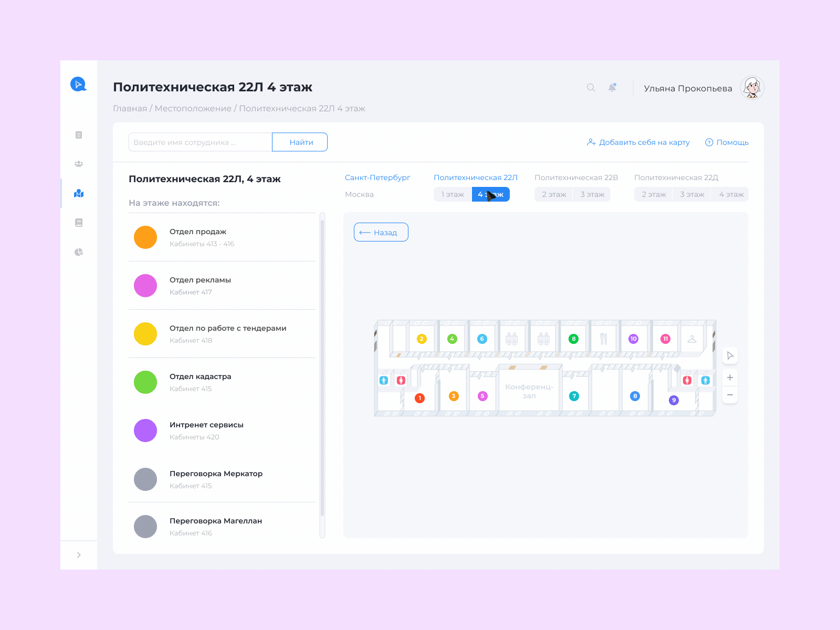
Task: Select Отдел кадастра list item
Action: [x=222, y=382]
